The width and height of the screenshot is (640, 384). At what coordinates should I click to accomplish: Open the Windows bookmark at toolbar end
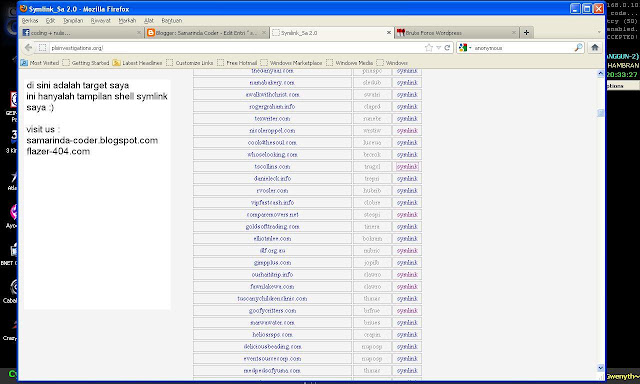point(392,63)
